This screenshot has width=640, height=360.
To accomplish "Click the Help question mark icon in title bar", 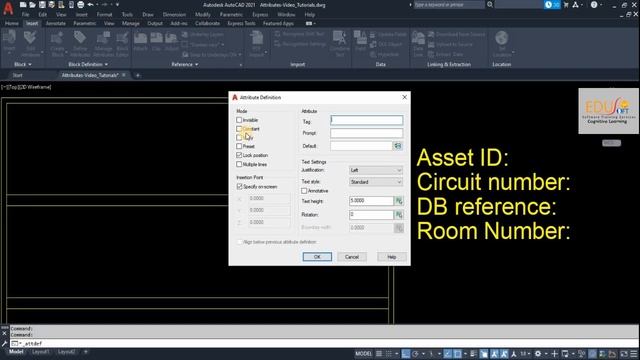I will (594, 5).
